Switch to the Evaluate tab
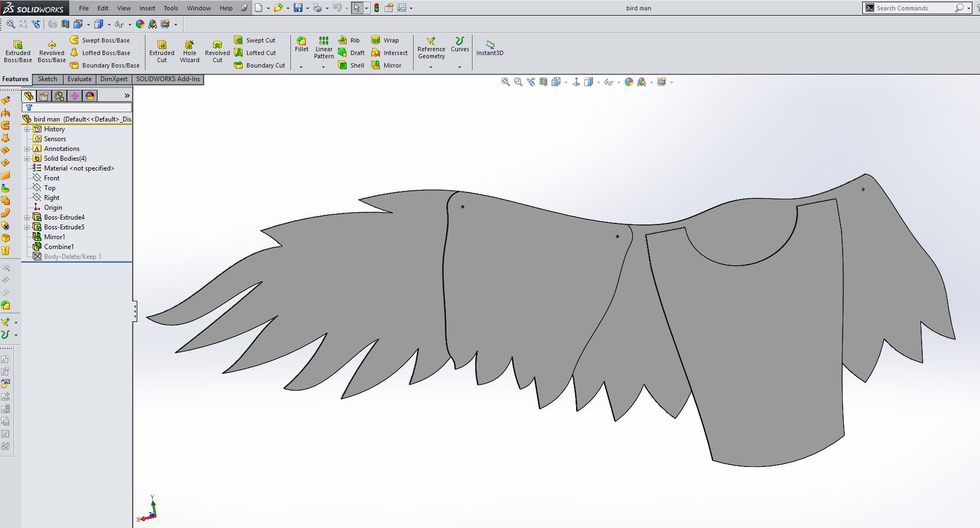This screenshot has height=528, width=980. point(80,80)
